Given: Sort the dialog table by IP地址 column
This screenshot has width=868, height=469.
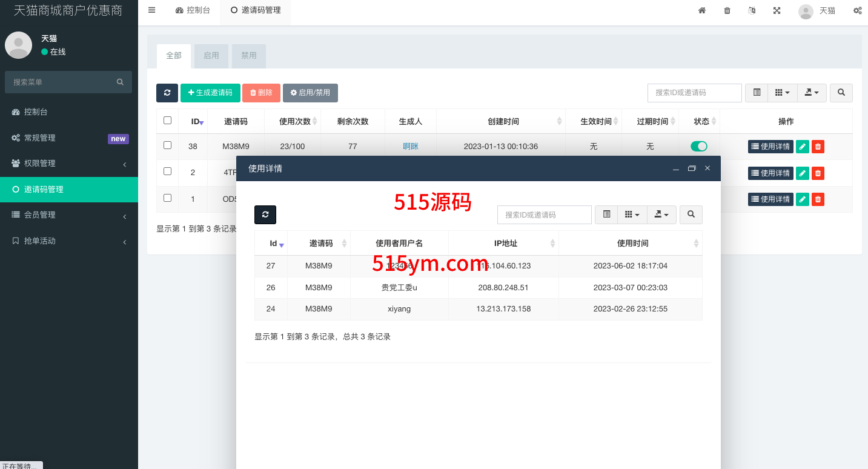Looking at the screenshot, I should (x=505, y=244).
